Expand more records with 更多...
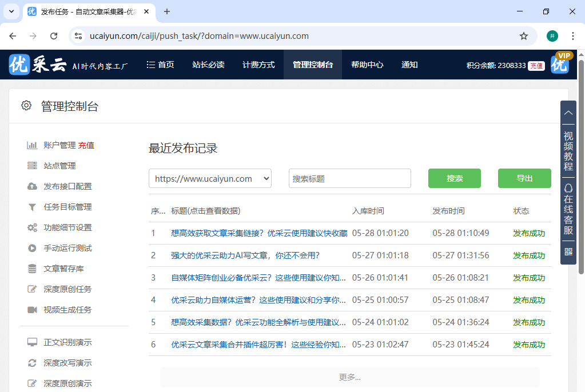Viewport: 585px width, 392px height. [349, 377]
